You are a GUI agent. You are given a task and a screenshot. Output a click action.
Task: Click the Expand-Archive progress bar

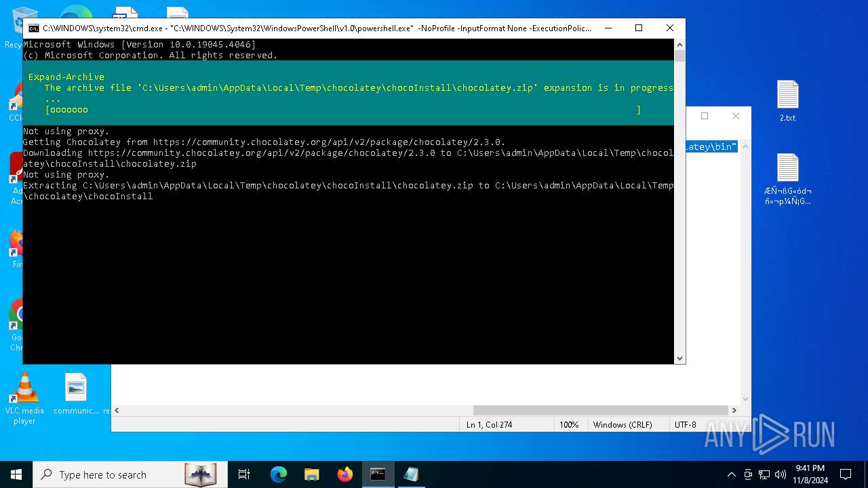coord(343,110)
